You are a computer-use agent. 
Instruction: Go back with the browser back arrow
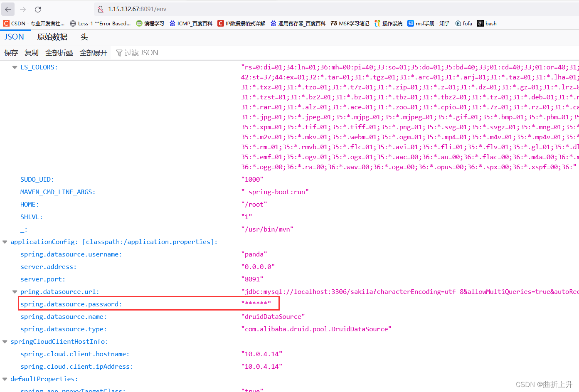8,9
